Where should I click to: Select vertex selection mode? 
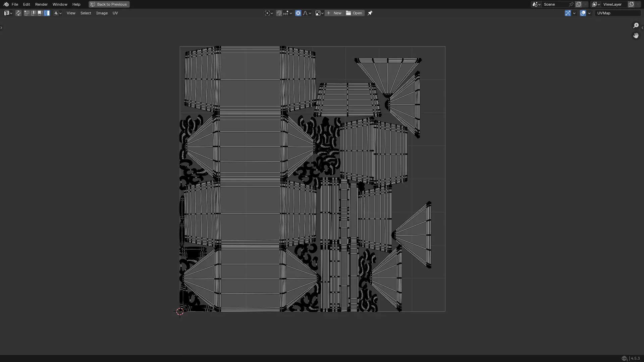(27, 13)
